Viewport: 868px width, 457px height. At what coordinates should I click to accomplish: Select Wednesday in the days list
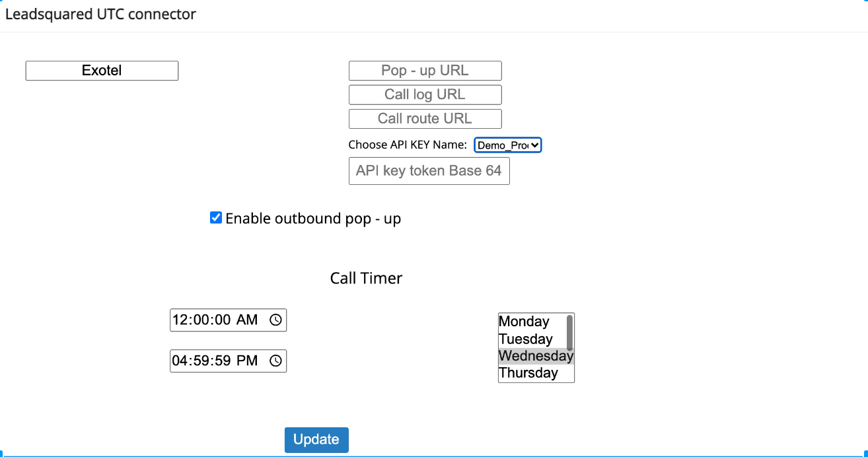coord(536,356)
